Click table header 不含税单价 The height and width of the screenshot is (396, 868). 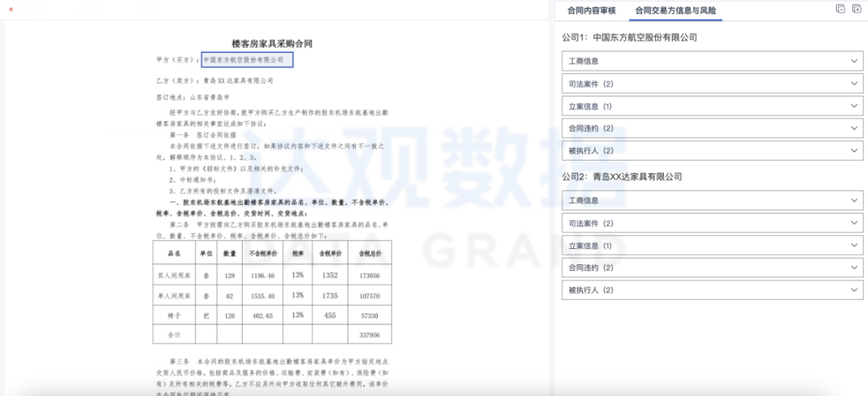pyautogui.click(x=263, y=253)
